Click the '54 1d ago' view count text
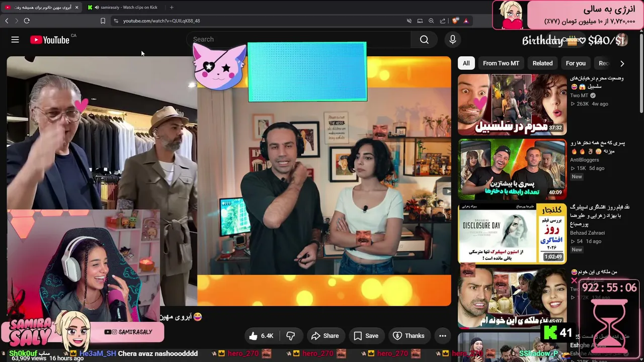The height and width of the screenshot is (362, 644). (x=586, y=241)
